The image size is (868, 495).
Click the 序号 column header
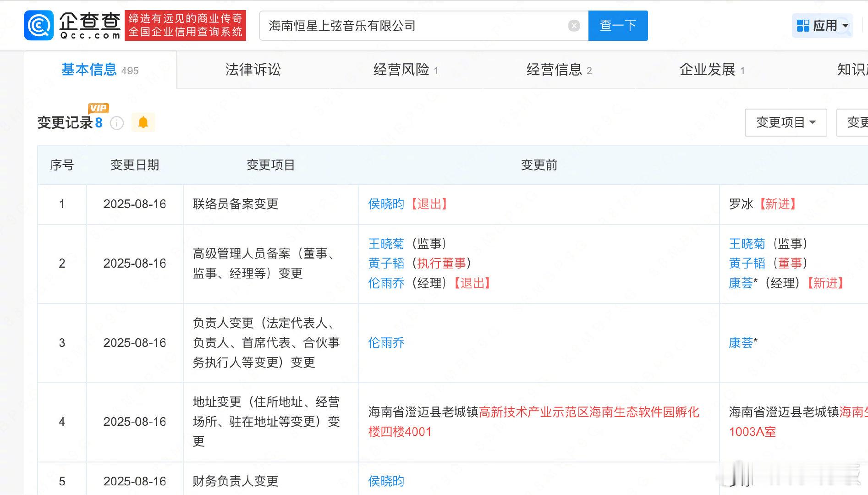(62, 165)
